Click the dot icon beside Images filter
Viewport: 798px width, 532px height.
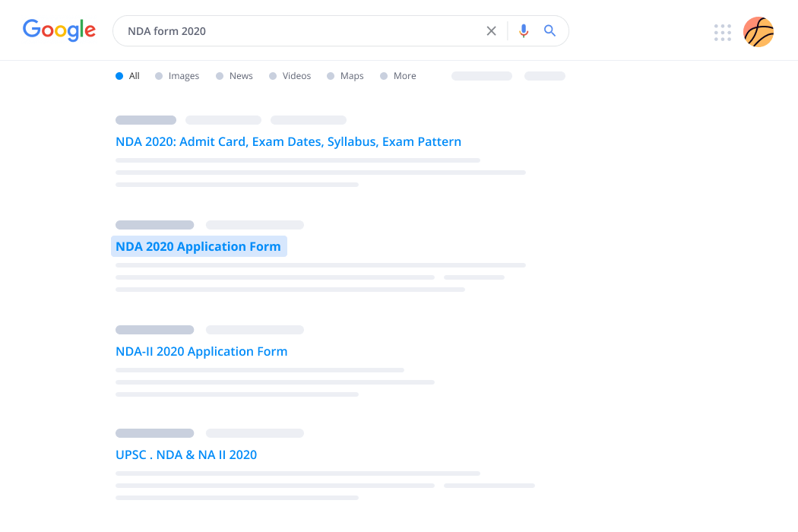tap(159, 76)
